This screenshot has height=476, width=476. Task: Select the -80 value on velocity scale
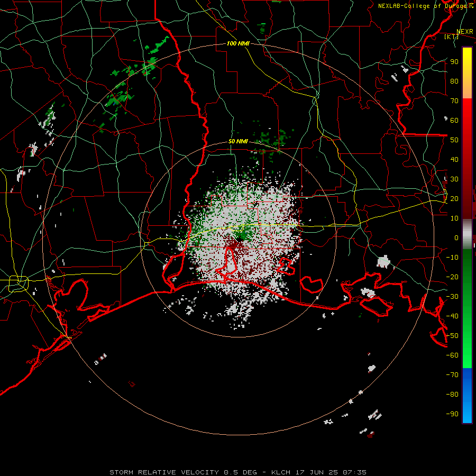pos(452,395)
